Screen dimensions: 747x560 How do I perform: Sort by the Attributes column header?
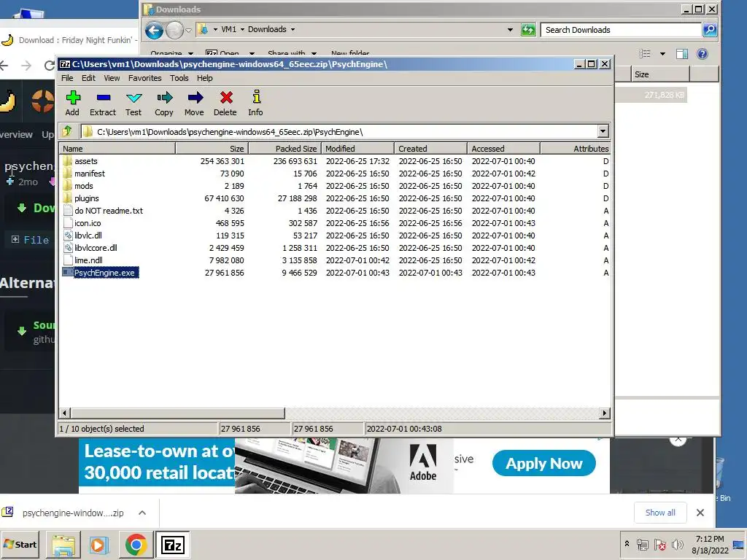pos(575,149)
